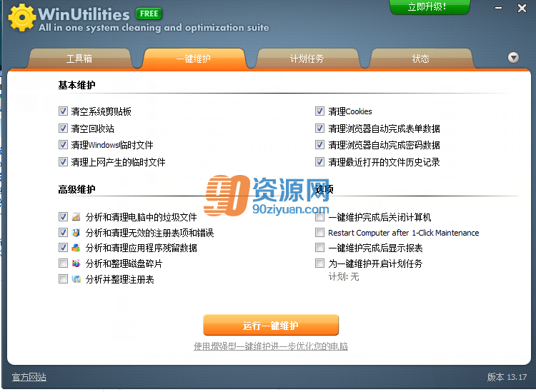Viewport: 536px width, 392px height.
Task: Uncheck 分析和清理应用程序残留数据 checkbox
Action: [63, 247]
